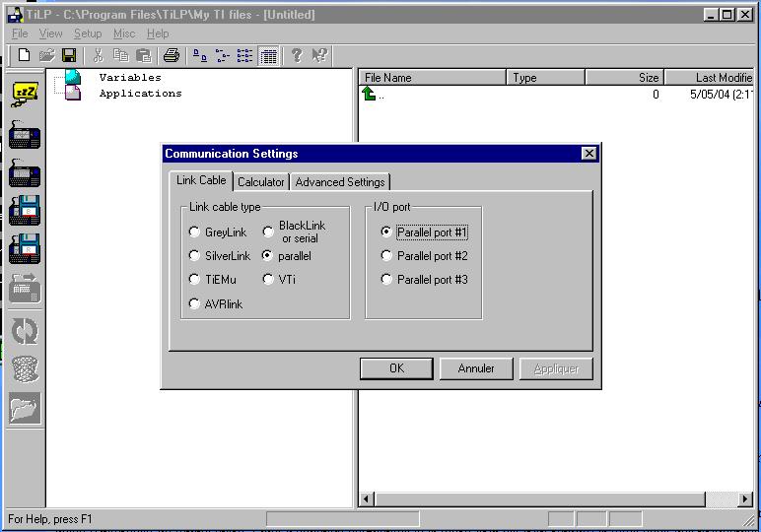The image size is (761, 532).
Task: Click the Open folder toolbar icon
Action: 46,55
